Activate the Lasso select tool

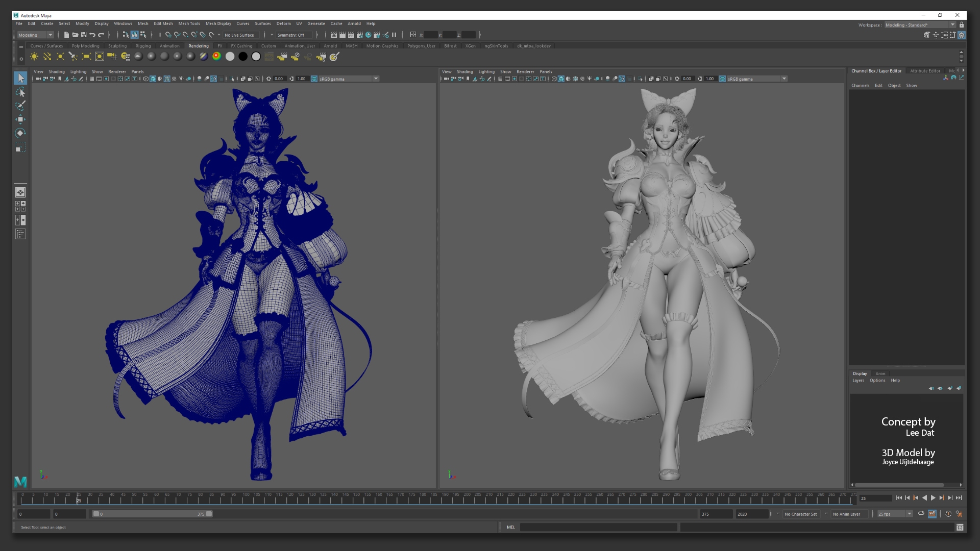coord(20,92)
